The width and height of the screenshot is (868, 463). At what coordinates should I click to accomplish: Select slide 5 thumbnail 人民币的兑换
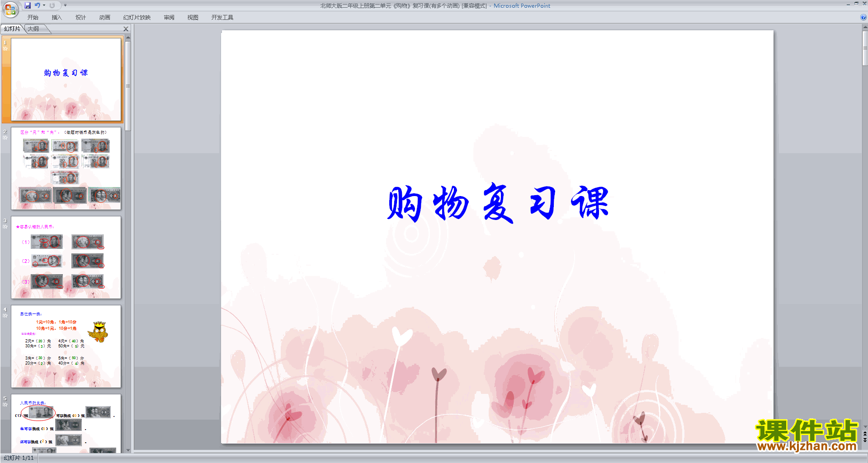[66, 423]
